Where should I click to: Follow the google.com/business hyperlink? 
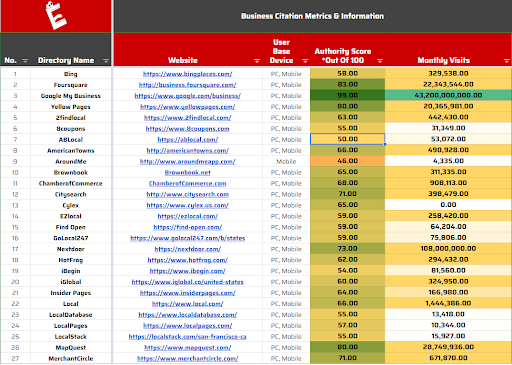click(x=188, y=96)
